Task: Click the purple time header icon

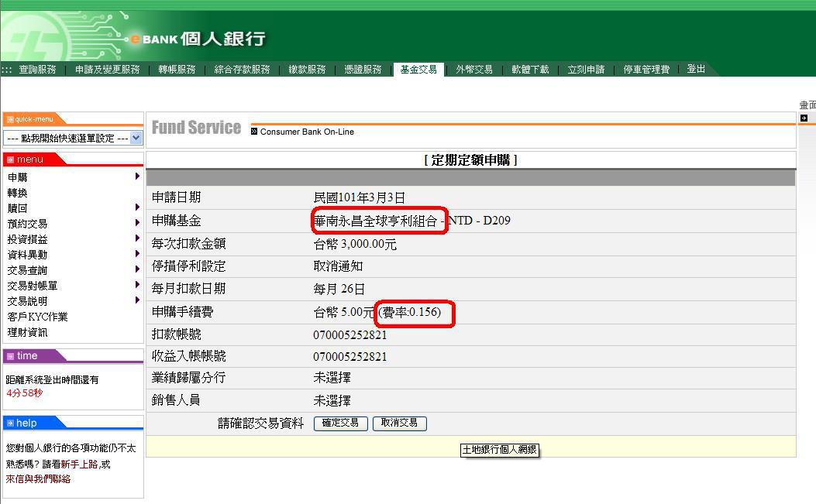Action: (10, 356)
